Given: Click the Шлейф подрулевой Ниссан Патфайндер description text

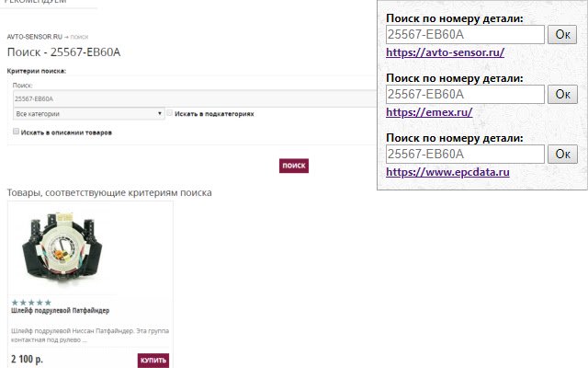Looking at the screenshot, I should click(90, 335).
